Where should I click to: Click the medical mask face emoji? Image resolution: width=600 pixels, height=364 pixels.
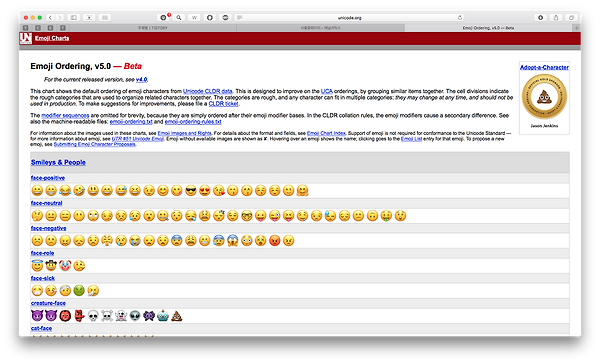tap(37, 291)
